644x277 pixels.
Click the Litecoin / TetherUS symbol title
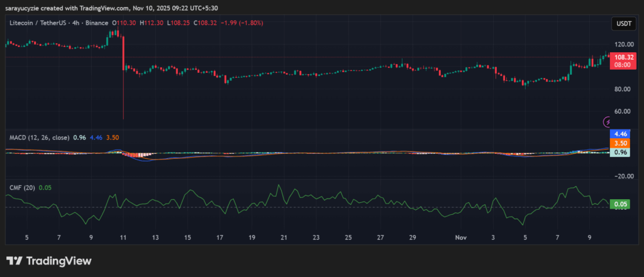[x=37, y=23]
